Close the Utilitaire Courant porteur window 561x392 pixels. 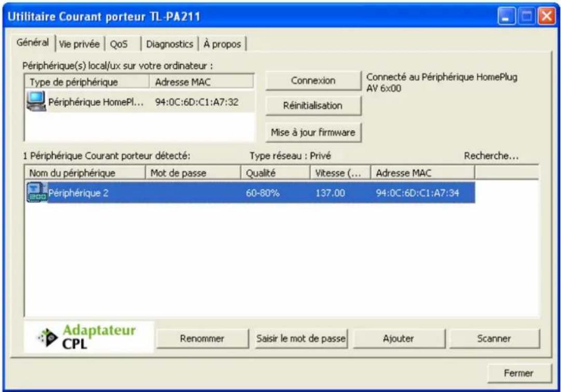547,17
